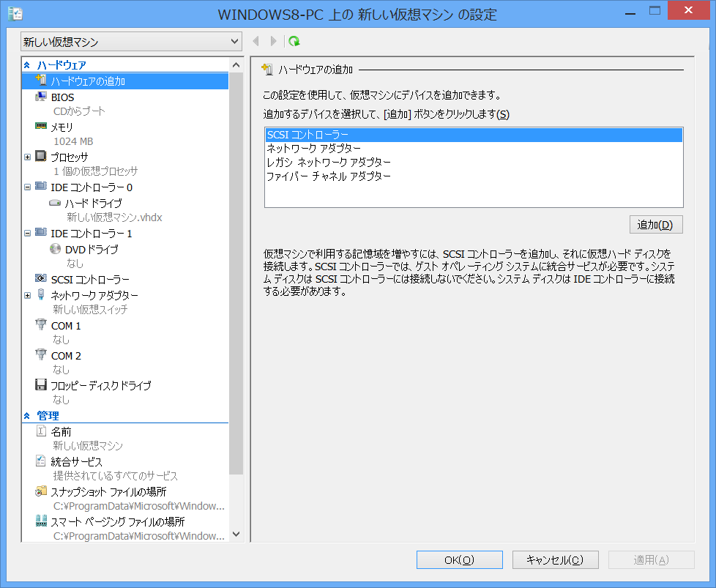716x588 pixels.
Task: Collapse the ハードウェア section header
Action: [27, 65]
